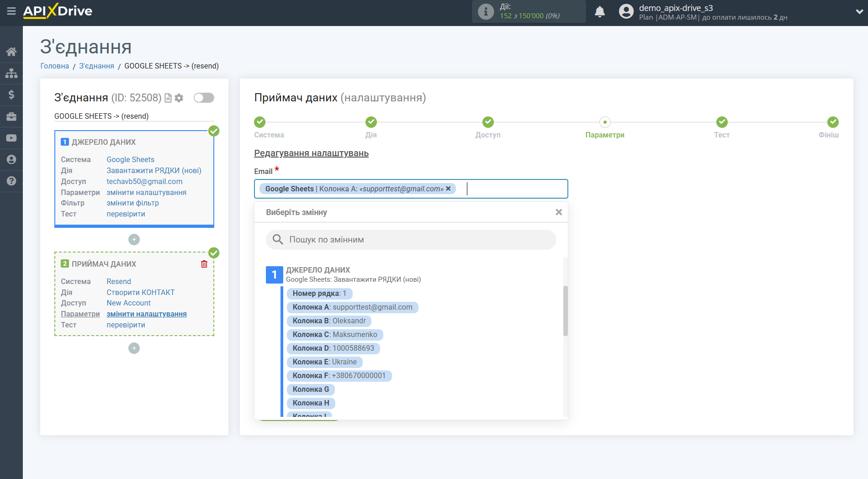Expand the user account menu chevron
The height and width of the screenshot is (479, 868).
(859, 12)
